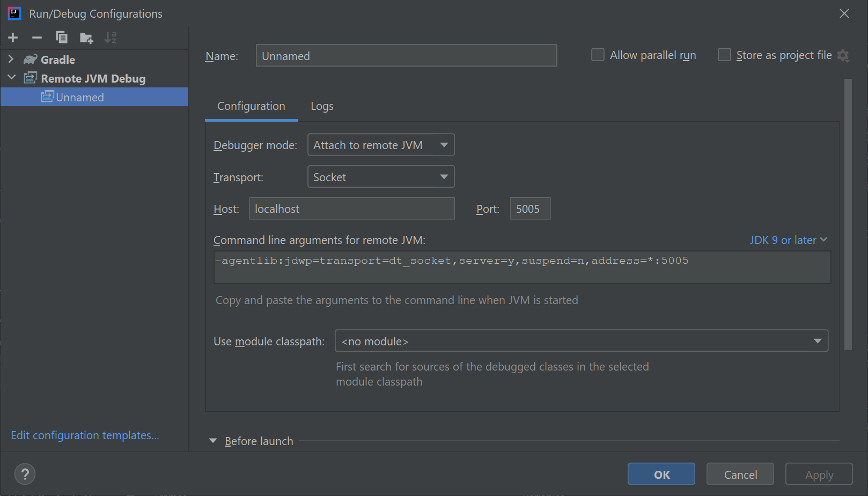The image size is (868, 496).
Task: Create a new configuration folder
Action: (86, 38)
